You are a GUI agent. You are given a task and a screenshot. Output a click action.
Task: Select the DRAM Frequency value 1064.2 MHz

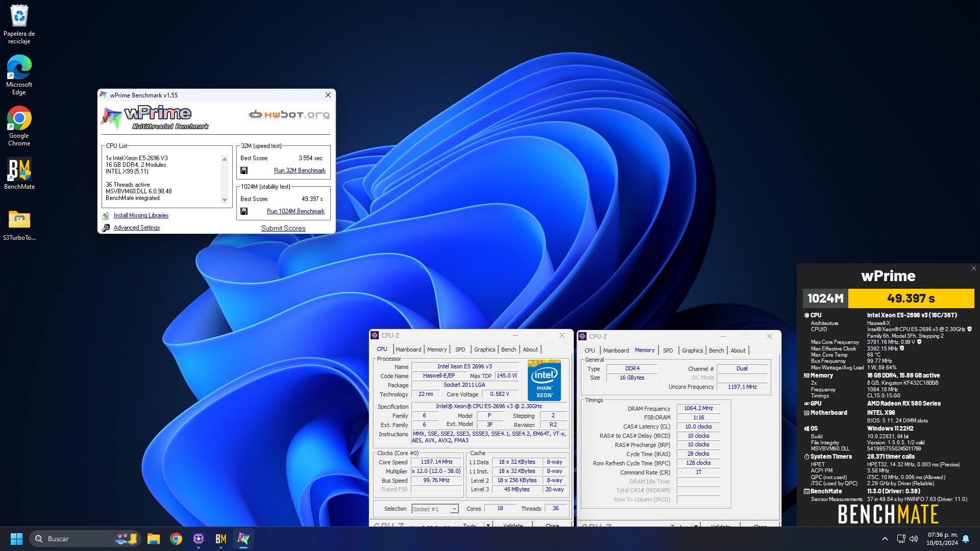[698, 409]
